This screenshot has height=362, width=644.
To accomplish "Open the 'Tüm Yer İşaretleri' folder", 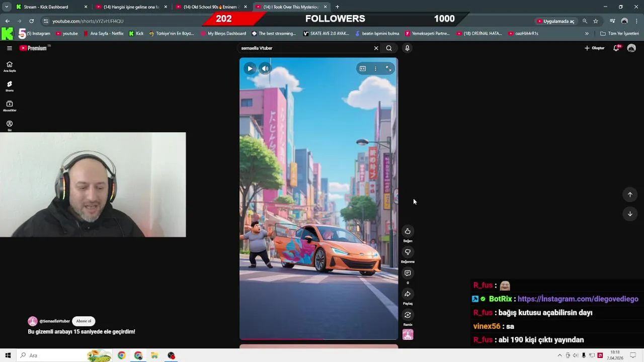I will coord(619,34).
